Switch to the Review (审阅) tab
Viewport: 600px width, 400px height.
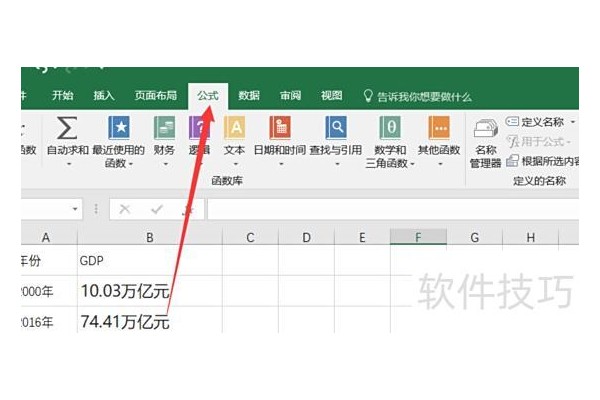click(x=290, y=95)
